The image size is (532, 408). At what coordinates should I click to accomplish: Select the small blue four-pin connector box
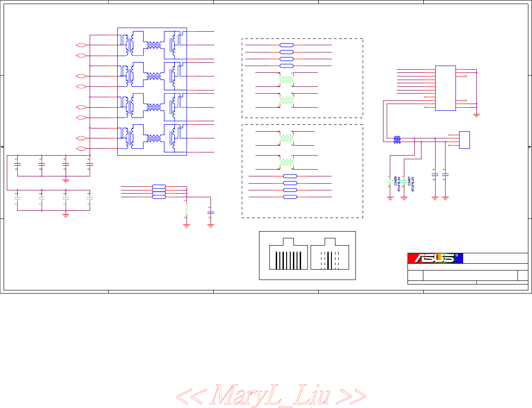pos(465,140)
